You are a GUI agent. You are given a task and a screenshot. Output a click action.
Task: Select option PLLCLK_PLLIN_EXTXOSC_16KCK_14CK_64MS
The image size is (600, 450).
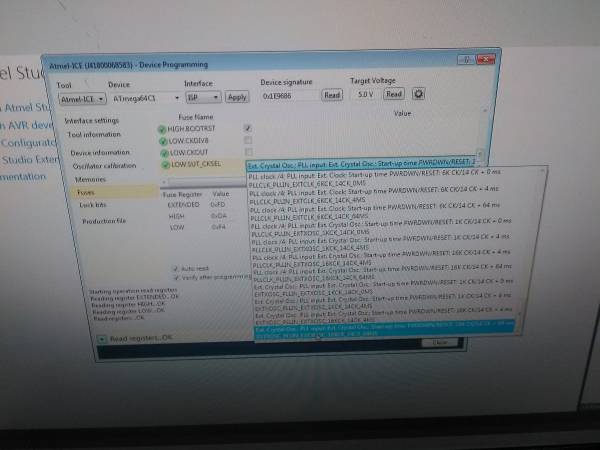coord(383,272)
